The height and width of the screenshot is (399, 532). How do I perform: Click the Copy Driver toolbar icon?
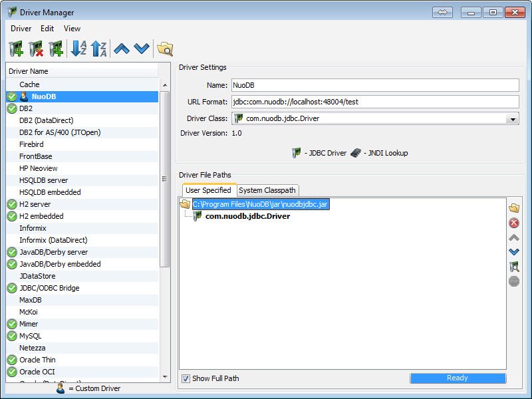click(56, 49)
